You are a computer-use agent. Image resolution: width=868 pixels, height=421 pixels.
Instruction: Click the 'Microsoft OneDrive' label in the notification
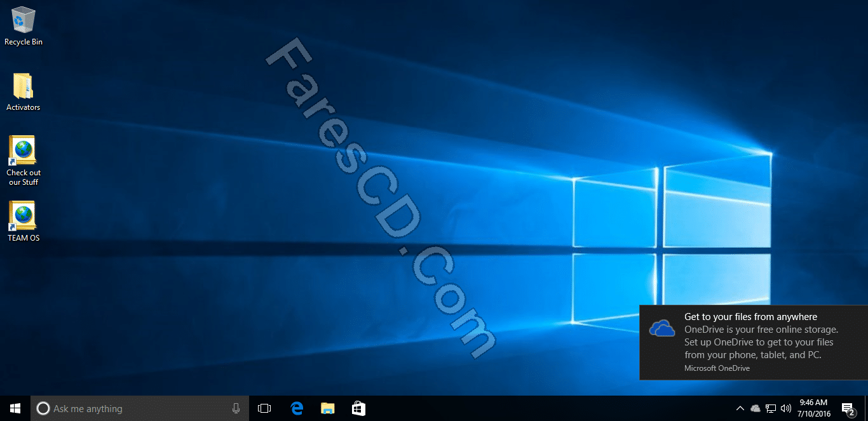pos(717,368)
